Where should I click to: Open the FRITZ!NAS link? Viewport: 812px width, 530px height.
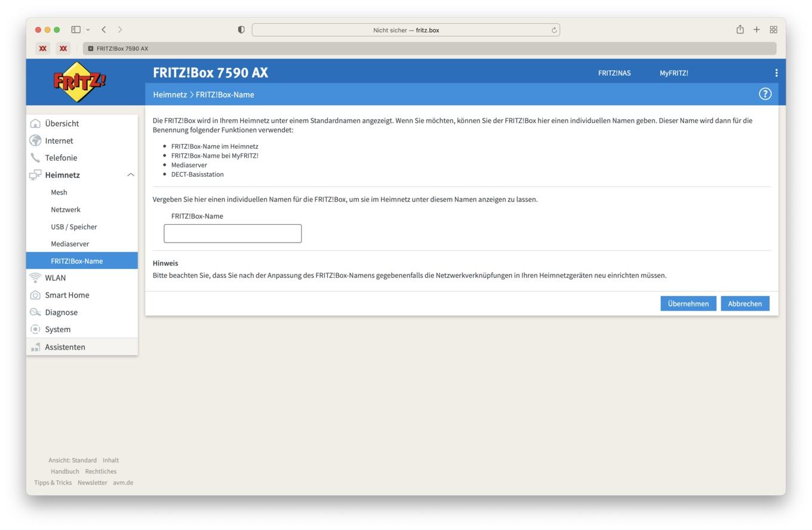614,73
